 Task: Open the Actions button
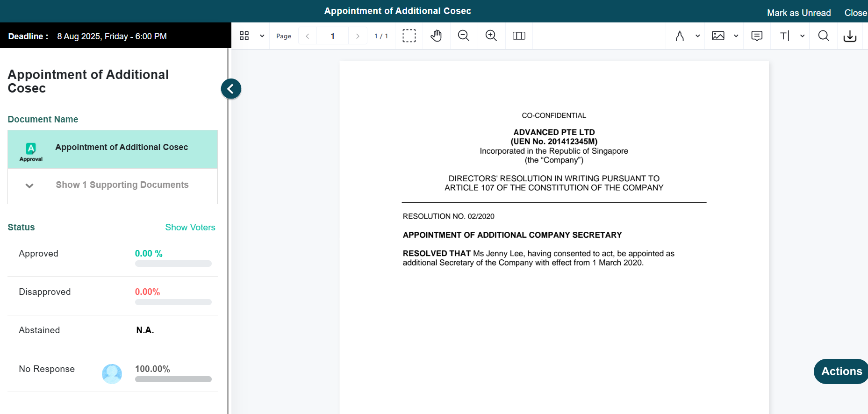point(841,371)
